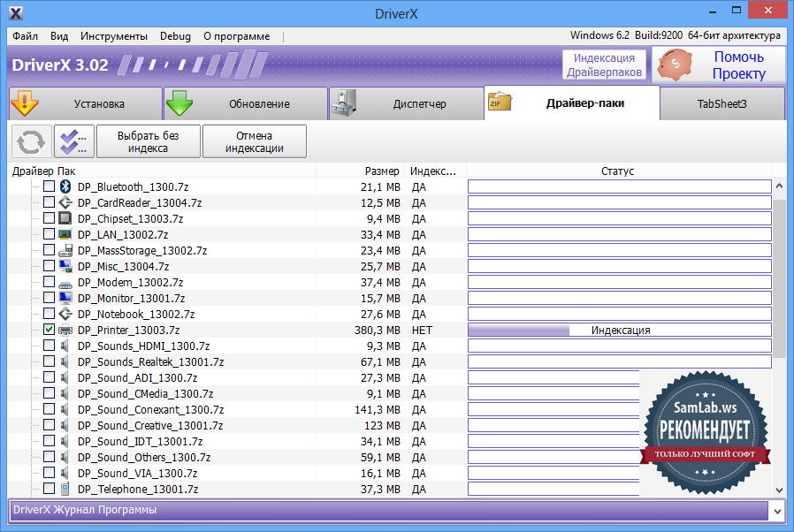Click the list scrollbar down arrow

pyautogui.click(x=779, y=490)
